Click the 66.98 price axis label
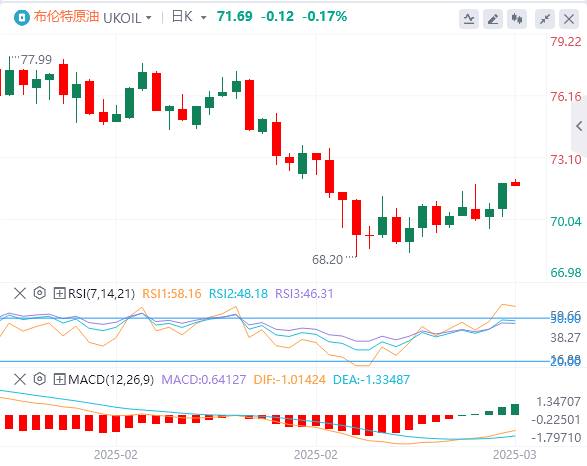Screen dimensions: 587x466 566,272
